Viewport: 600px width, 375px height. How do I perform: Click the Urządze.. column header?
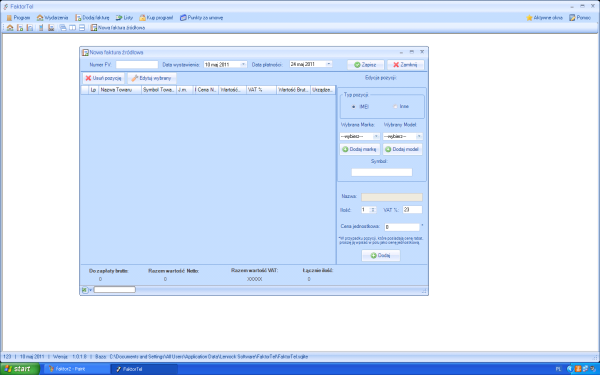pos(323,90)
